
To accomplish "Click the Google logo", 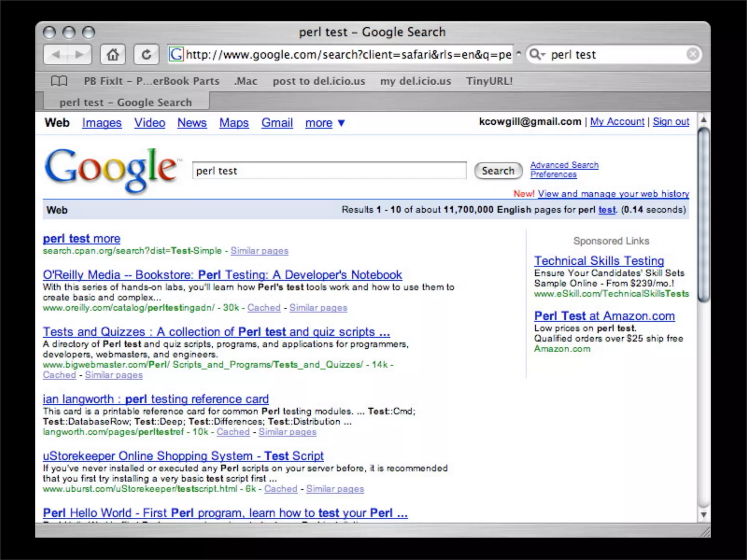I will (112, 169).
